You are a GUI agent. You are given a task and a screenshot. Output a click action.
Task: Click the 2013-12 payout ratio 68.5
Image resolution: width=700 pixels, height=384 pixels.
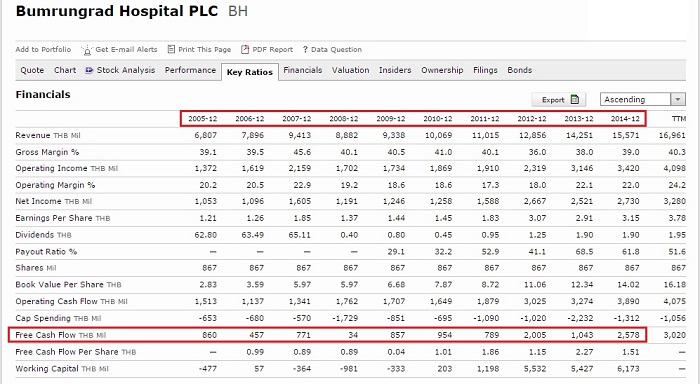click(584, 252)
